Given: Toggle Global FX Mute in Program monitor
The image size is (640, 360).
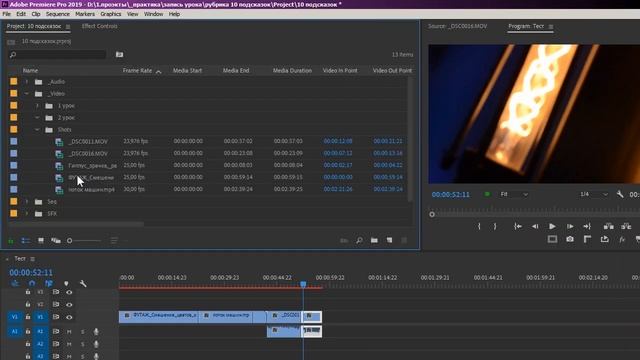Looking at the screenshot, I should pos(622,240).
